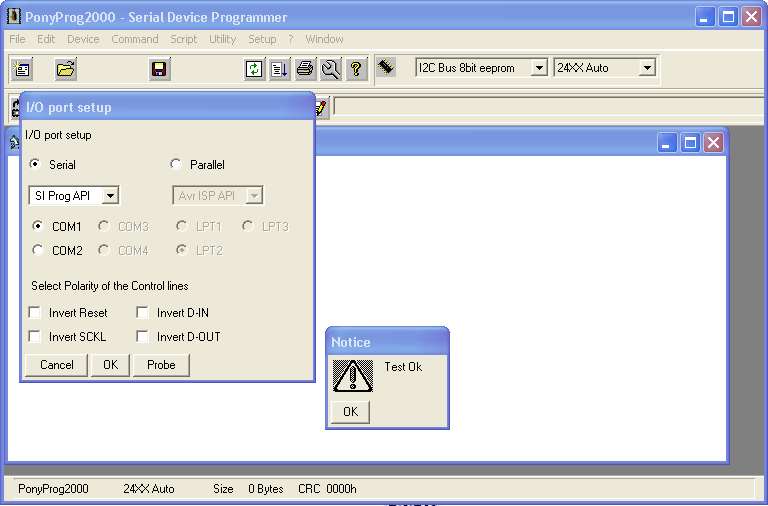
Task: Open a device file with folder icon
Action: 66,69
